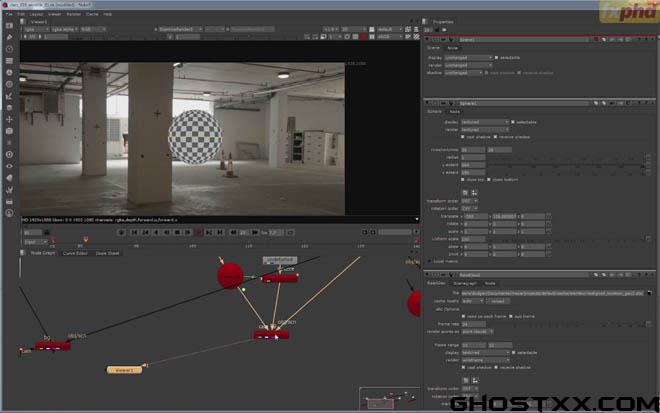Enable close top on Sphere1
The width and height of the screenshot is (660, 413).
(x=463, y=180)
